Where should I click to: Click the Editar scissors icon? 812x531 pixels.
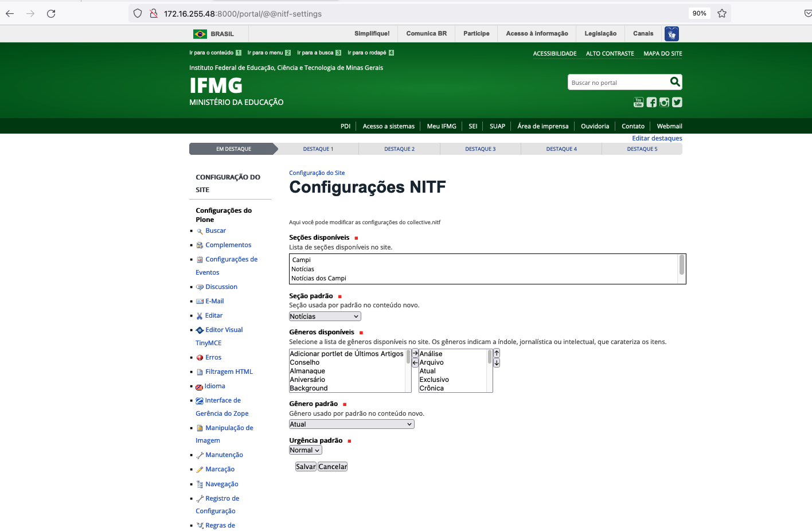(x=200, y=315)
